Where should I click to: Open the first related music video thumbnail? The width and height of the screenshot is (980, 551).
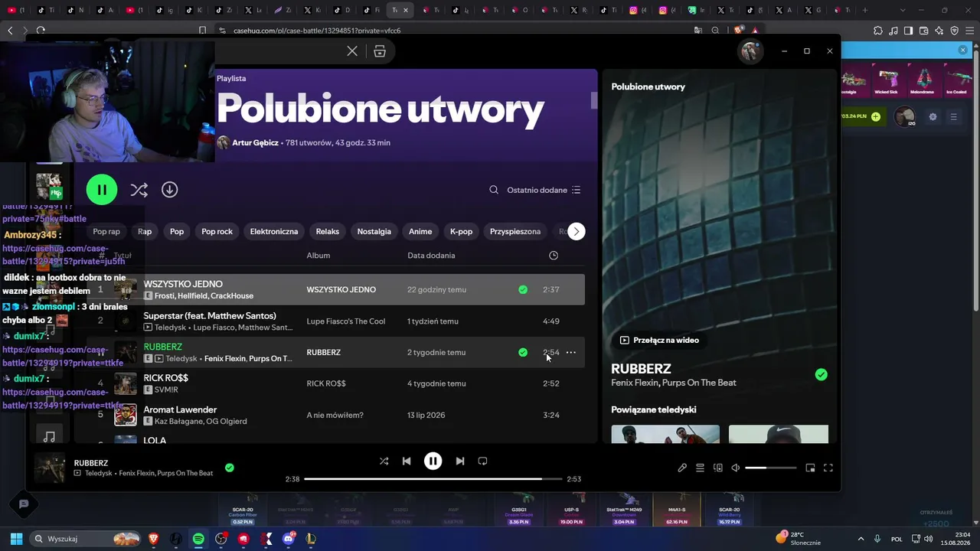click(665, 434)
